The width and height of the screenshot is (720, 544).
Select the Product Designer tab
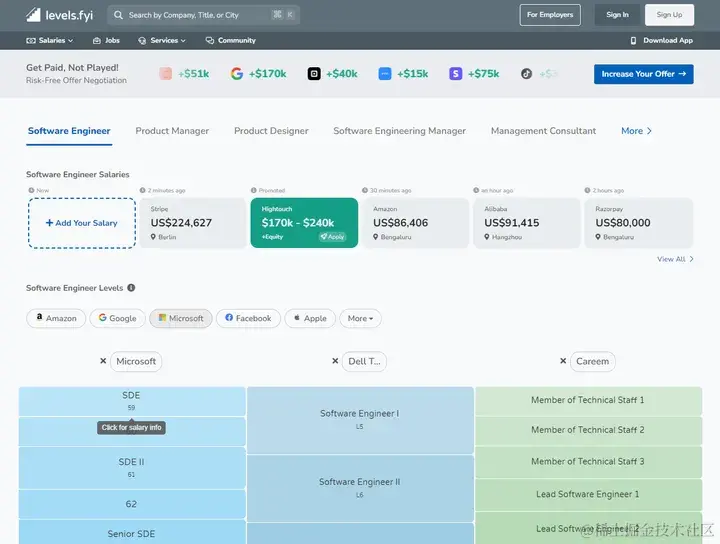coord(271,131)
